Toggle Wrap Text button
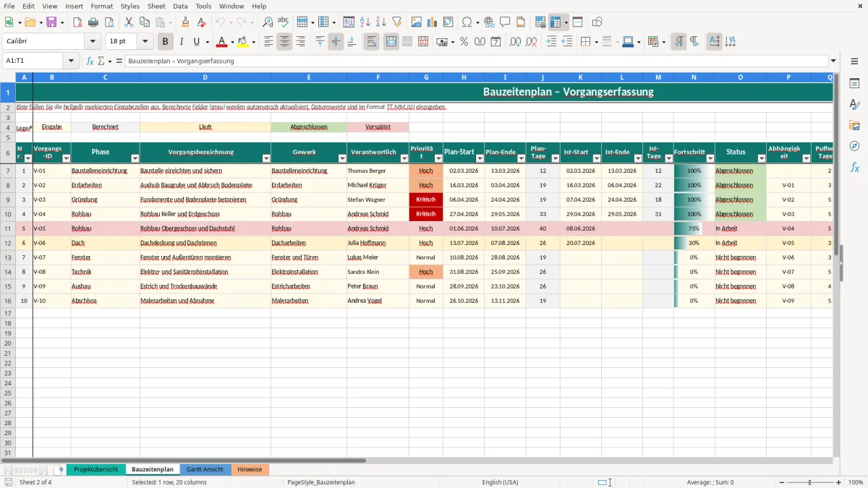The width and height of the screenshot is (868, 488). coord(372,42)
